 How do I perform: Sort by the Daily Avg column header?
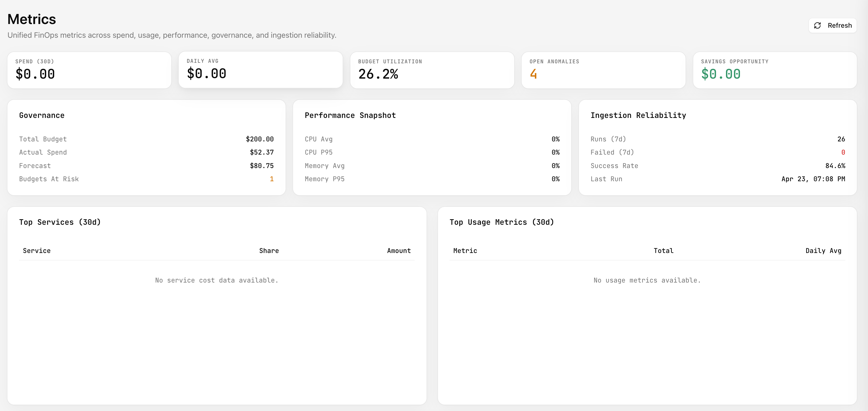pyautogui.click(x=823, y=250)
